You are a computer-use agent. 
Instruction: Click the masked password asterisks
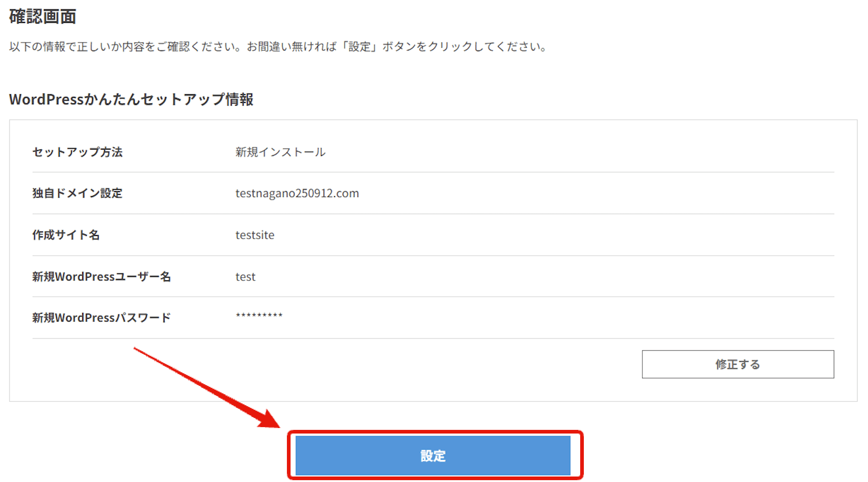pyautogui.click(x=259, y=316)
